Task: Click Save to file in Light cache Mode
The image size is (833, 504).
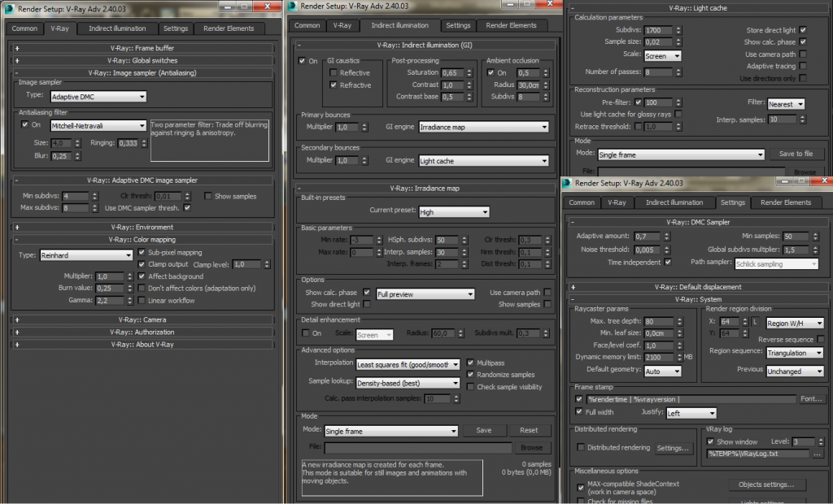Action: pyautogui.click(x=796, y=154)
